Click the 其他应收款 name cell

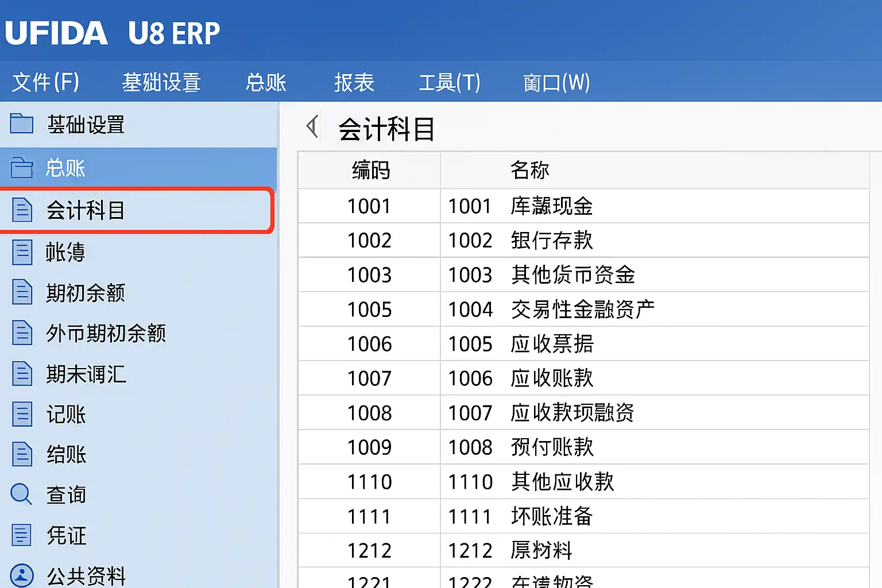point(655,482)
